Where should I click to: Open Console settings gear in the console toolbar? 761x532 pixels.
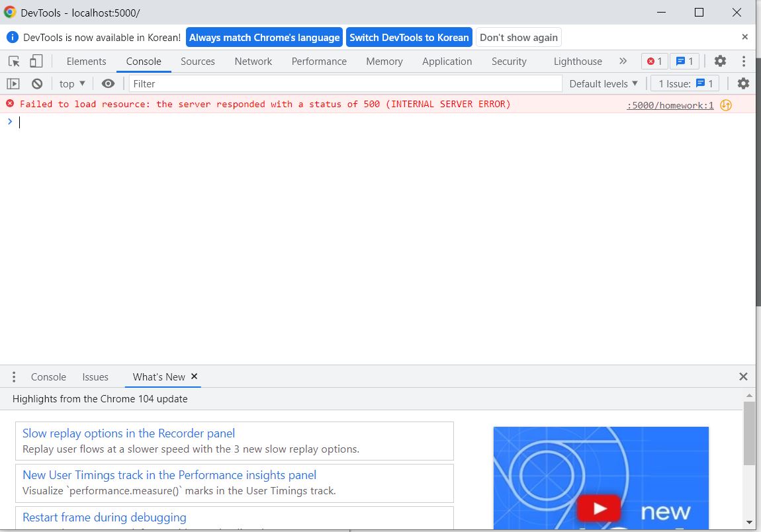tap(743, 83)
